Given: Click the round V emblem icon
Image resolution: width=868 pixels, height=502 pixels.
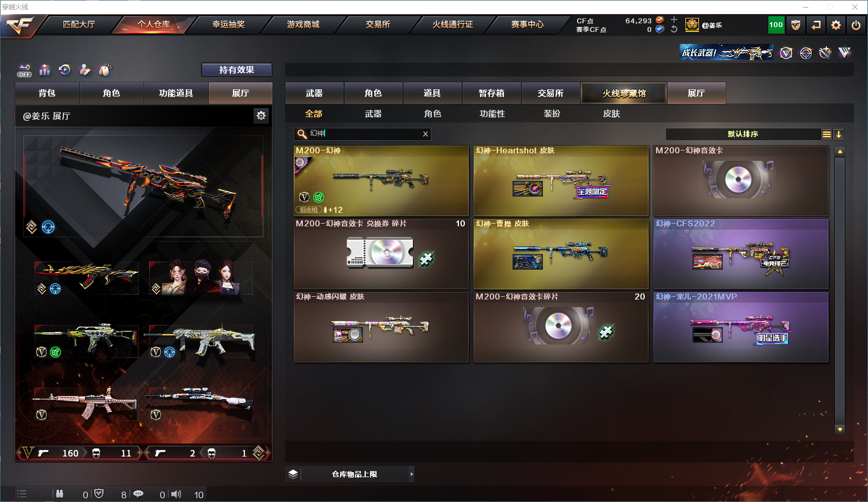Looking at the screenshot, I should click(786, 53).
